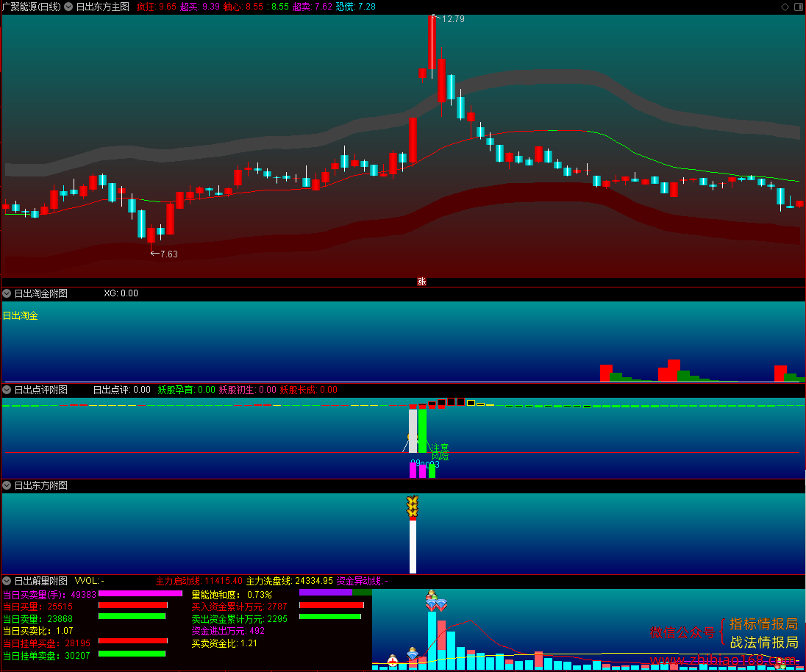Image resolution: width=806 pixels, height=672 pixels.
Task: Click the bright green bar in 日出点评 panel
Action: point(423,431)
